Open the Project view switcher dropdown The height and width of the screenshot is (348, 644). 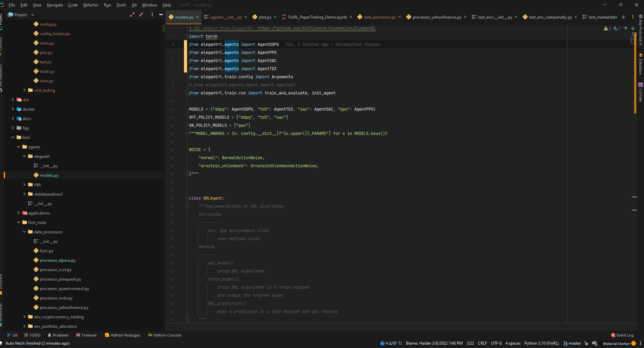(x=32, y=14)
